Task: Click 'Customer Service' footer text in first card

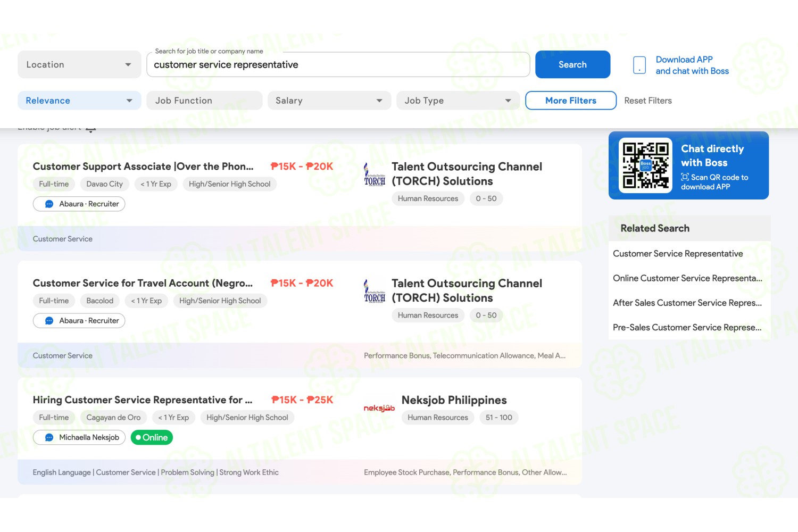Action: pyautogui.click(x=62, y=239)
